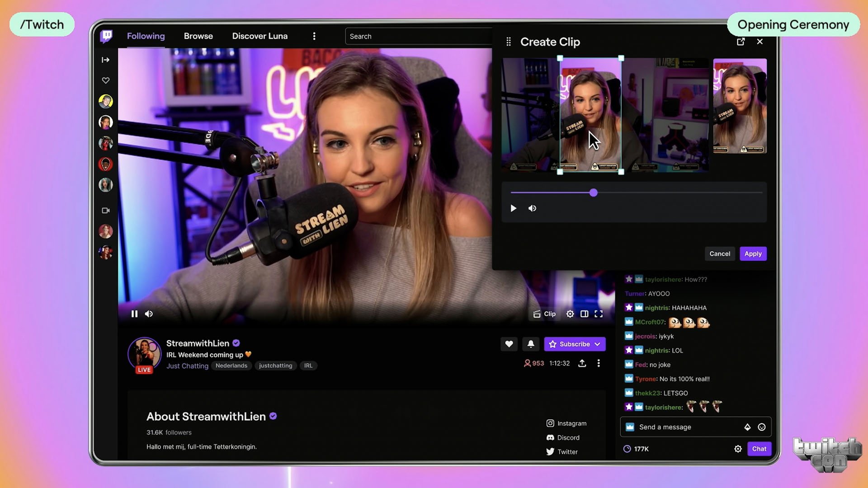The width and height of the screenshot is (868, 488).
Task: Enter fullscreen on the player
Action: pos(599,314)
